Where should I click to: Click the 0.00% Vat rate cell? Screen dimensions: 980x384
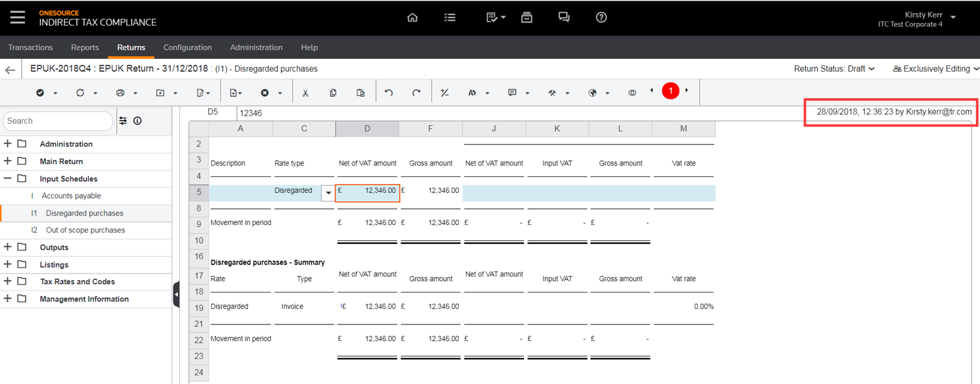point(683,306)
